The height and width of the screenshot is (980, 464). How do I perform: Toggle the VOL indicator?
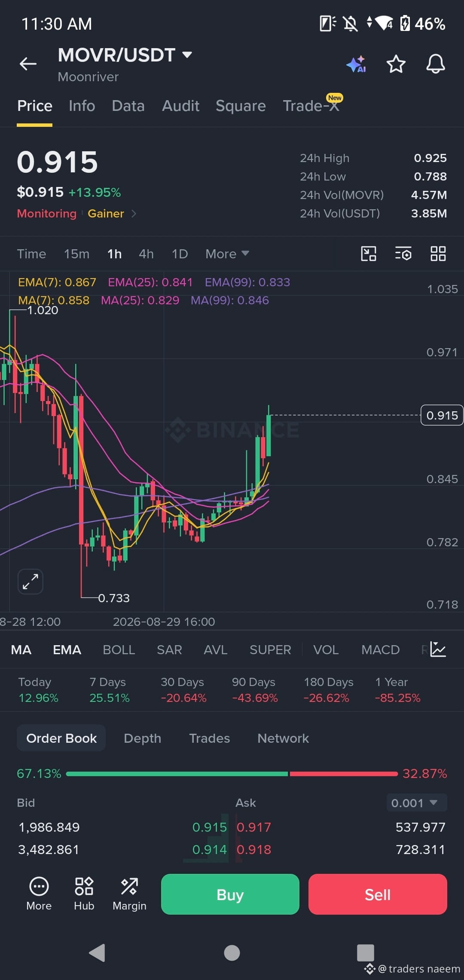pos(326,649)
